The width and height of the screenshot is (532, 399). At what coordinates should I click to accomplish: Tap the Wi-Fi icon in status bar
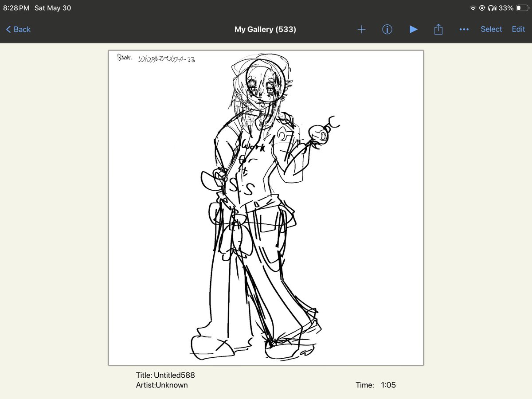[473, 8]
